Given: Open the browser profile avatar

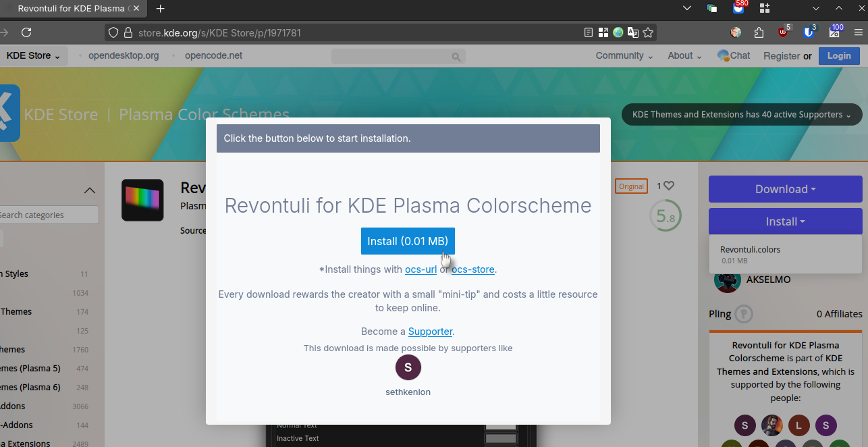Looking at the screenshot, I should pyautogui.click(x=736, y=32).
